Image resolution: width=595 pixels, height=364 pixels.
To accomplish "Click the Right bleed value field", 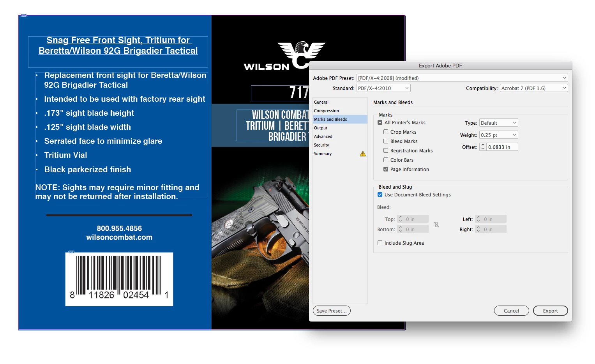I will click(494, 229).
